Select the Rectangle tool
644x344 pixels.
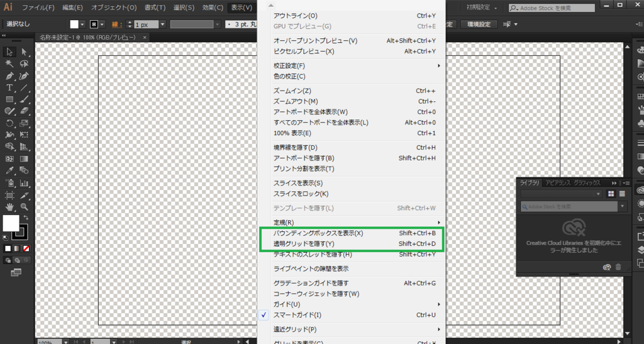point(9,99)
